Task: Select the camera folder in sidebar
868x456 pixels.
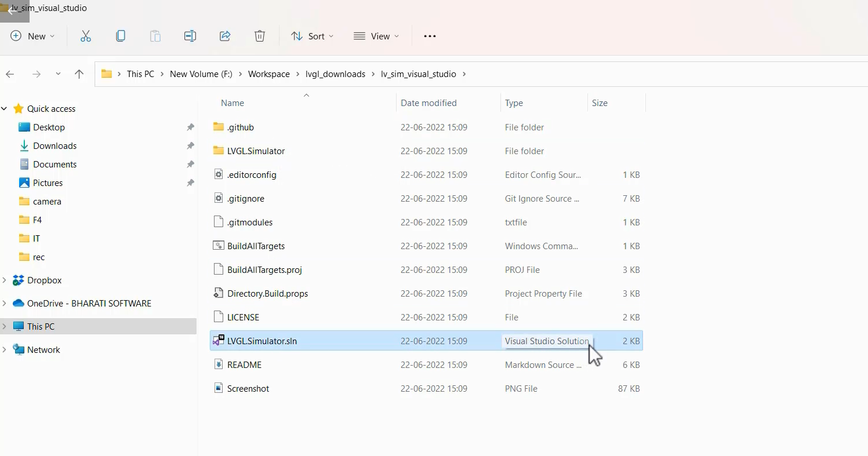Action: [x=47, y=201]
